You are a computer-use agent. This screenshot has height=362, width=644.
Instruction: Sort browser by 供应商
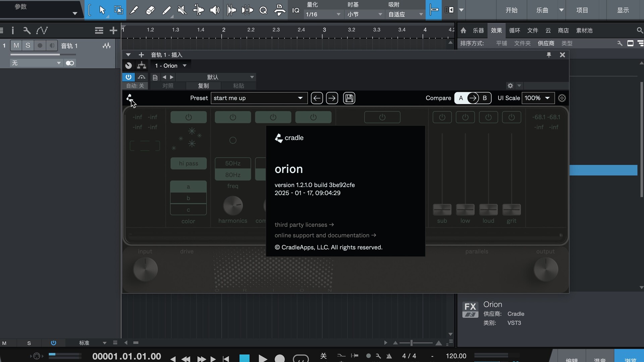tap(546, 43)
